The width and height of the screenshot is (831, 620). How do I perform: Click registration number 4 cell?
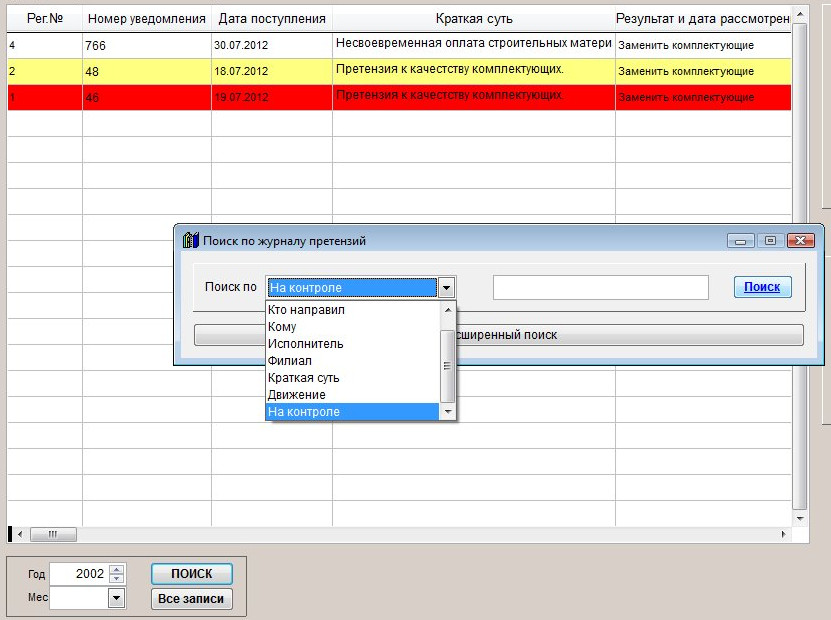pos(45,46)
